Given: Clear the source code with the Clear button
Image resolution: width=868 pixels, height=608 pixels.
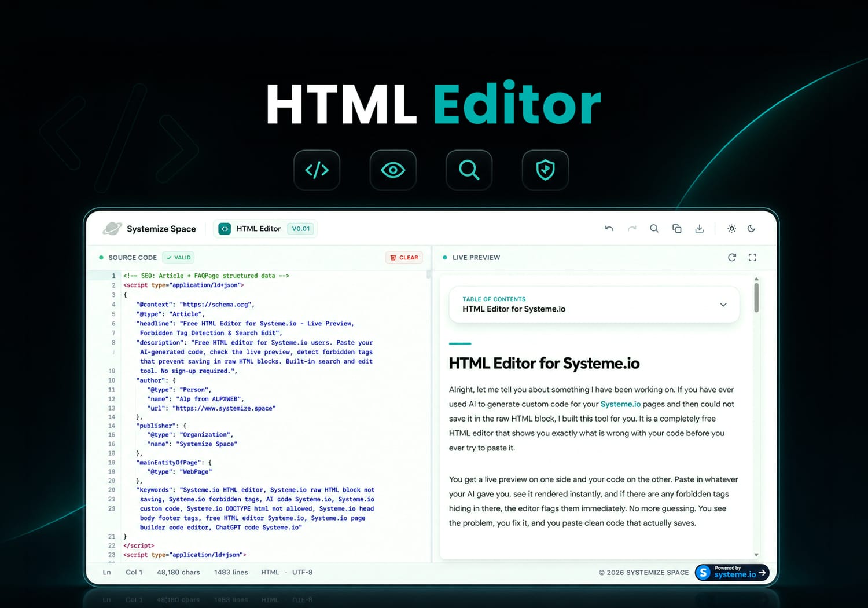Looking at the screenshot, I should click(404, 258).
